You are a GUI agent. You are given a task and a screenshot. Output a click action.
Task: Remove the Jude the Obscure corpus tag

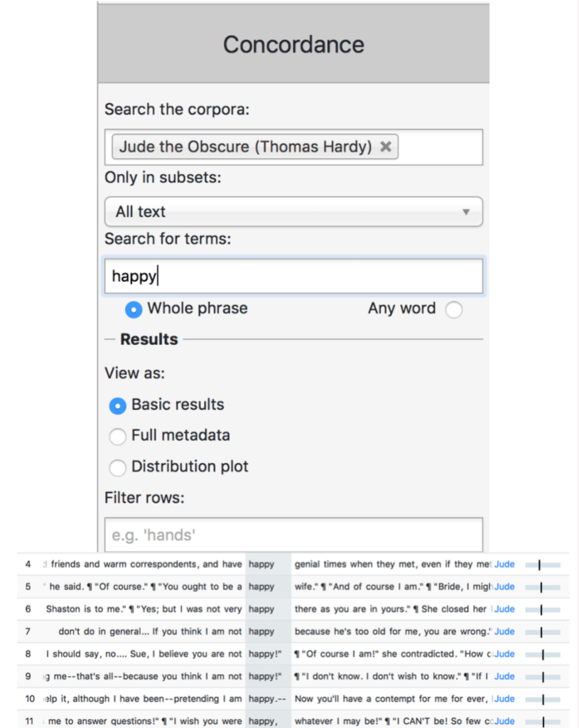tap(386, 147)
